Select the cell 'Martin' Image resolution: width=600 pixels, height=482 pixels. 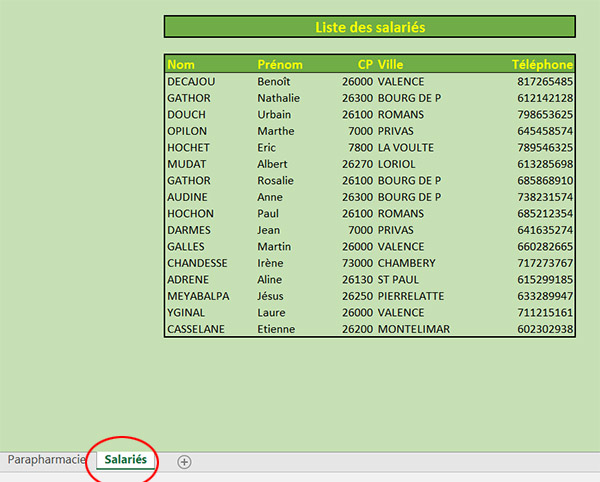click(x=274, y=247)
